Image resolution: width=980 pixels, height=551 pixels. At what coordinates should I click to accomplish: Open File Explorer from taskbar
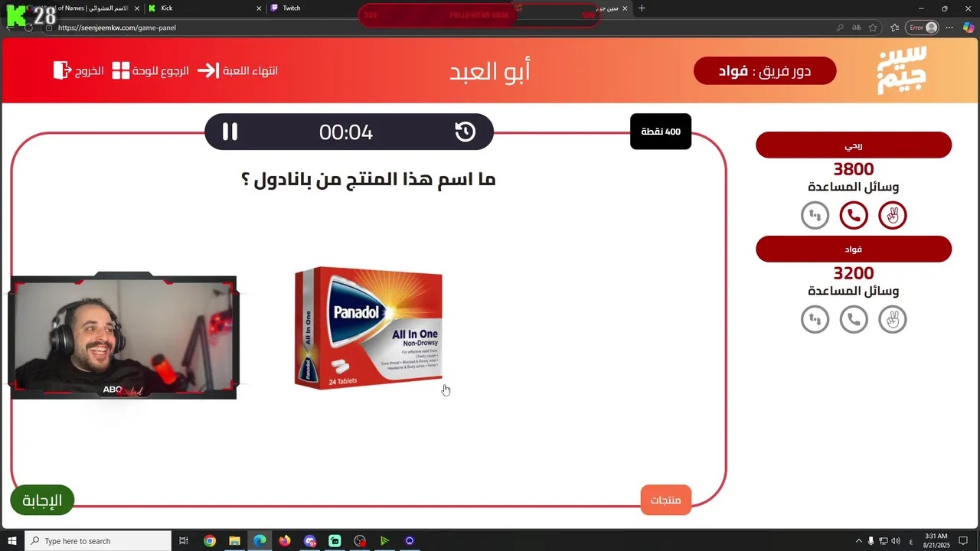pos(234,541)
